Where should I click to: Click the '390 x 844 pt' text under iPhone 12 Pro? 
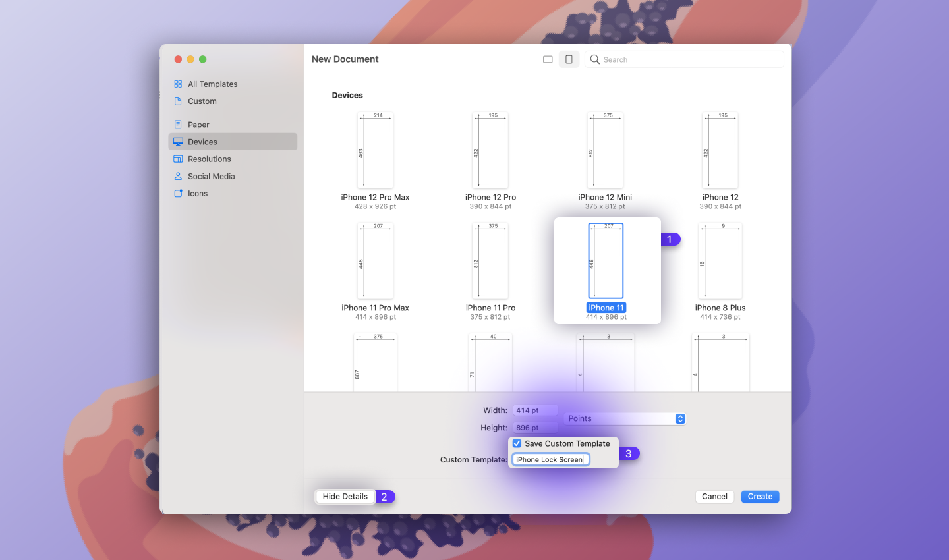[x=490, y=206]
